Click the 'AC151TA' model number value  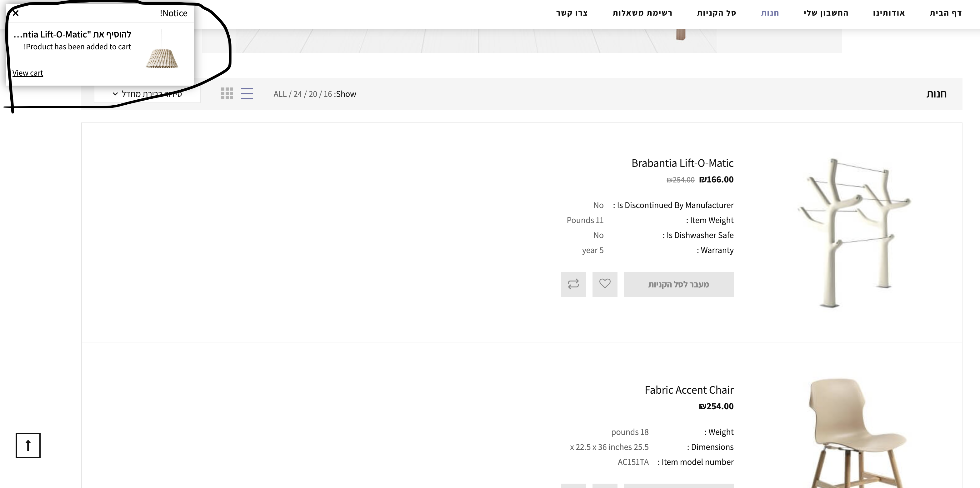[x=633, y=462]
